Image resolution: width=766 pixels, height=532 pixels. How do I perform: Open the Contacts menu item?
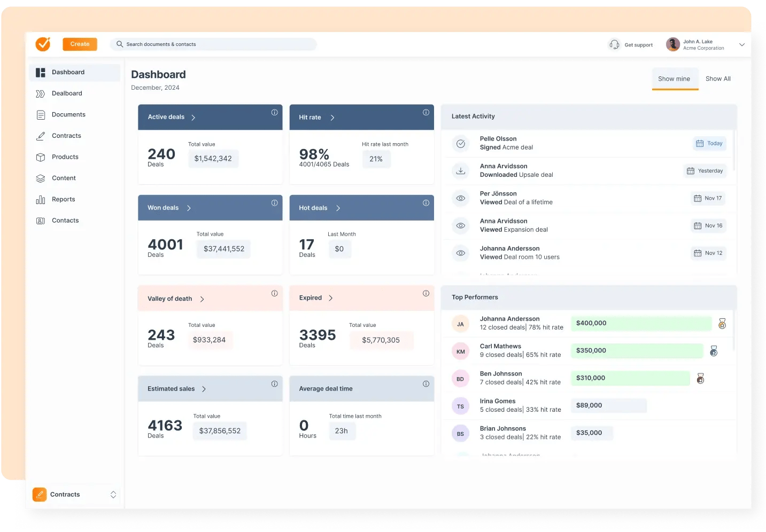tap(74, 221)
